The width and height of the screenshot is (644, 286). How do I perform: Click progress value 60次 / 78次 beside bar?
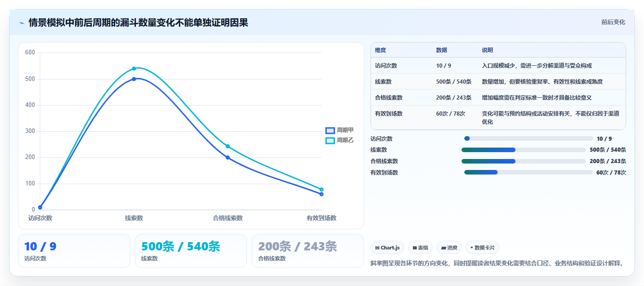pyautogui.click(x=611, y=173)
